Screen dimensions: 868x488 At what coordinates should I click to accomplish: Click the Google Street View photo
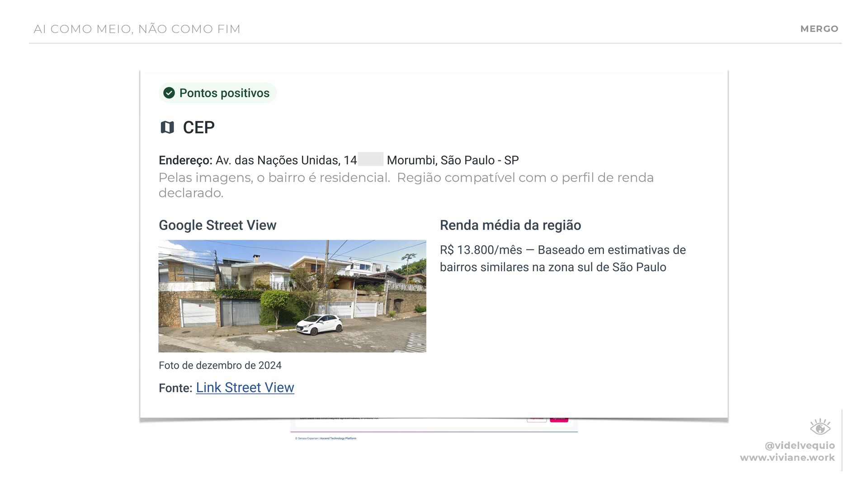pyautogui.click(x=292, y=296)
